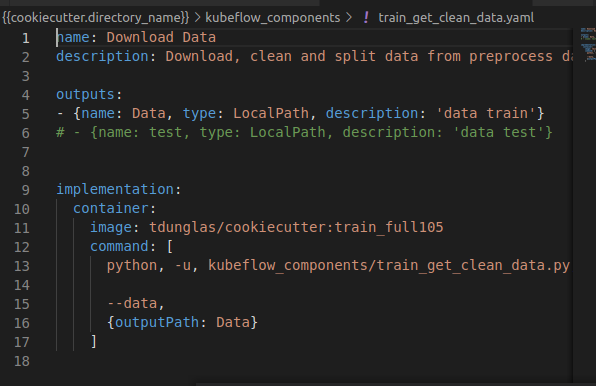This screenshot has width=596, height=386.
Task: Click line number 12 beside command
Action: click(22, 247)
